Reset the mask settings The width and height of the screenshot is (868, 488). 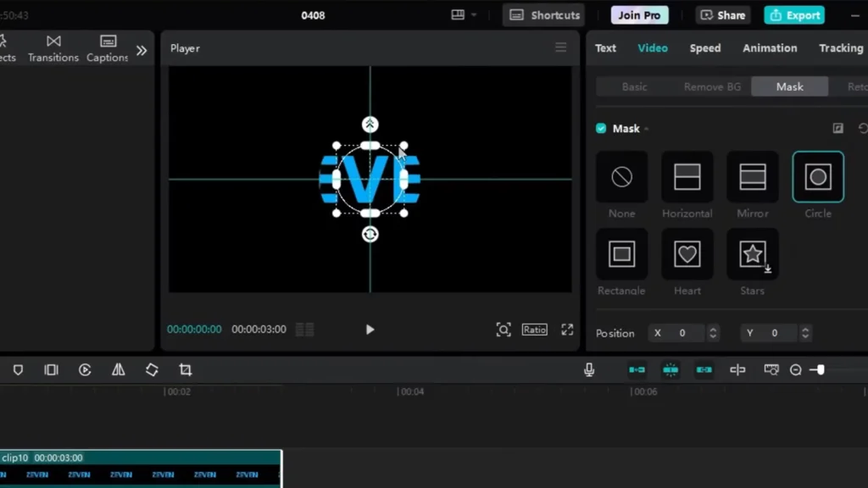(862, 129)
